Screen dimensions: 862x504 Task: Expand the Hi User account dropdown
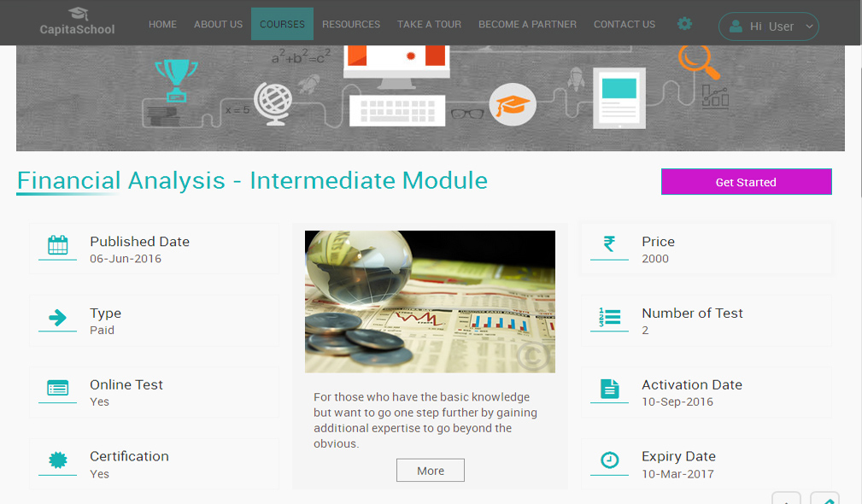point(768,26)
